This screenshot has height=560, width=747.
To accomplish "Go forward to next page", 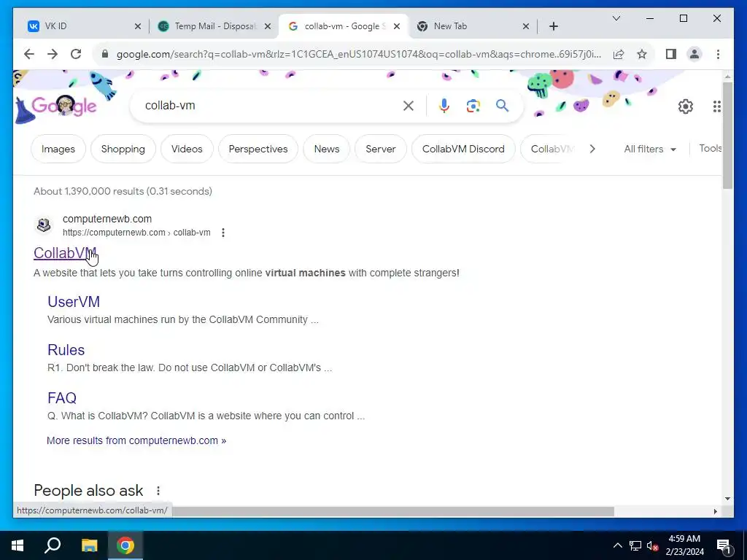I will tap(53, 54).
